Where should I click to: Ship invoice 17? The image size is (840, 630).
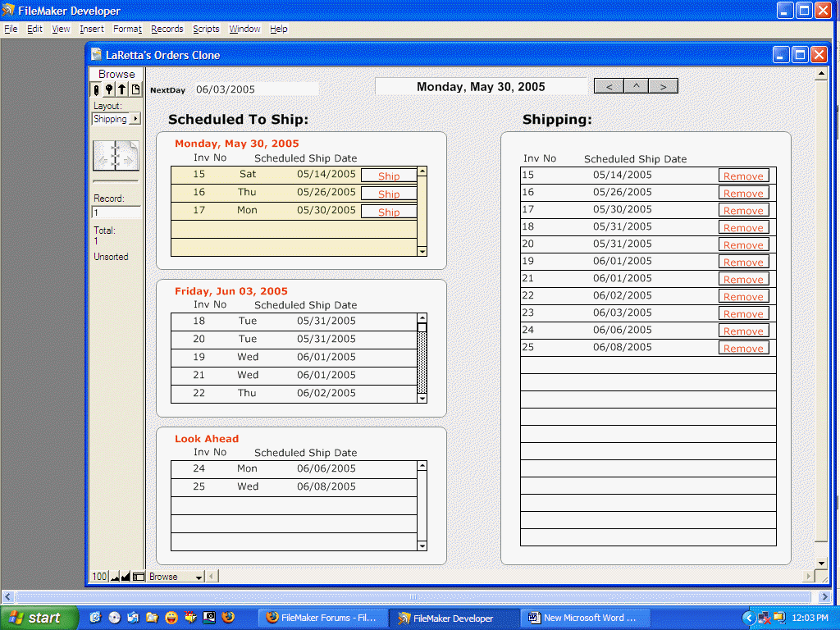389,212
